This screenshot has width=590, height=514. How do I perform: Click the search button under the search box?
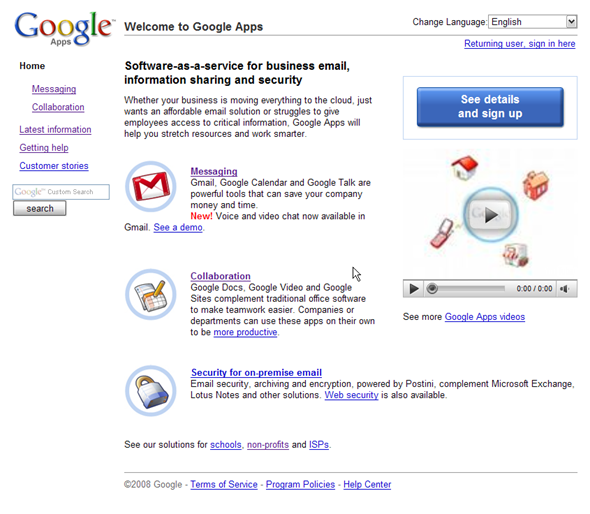pyautogui.click(x=40, y=208)
